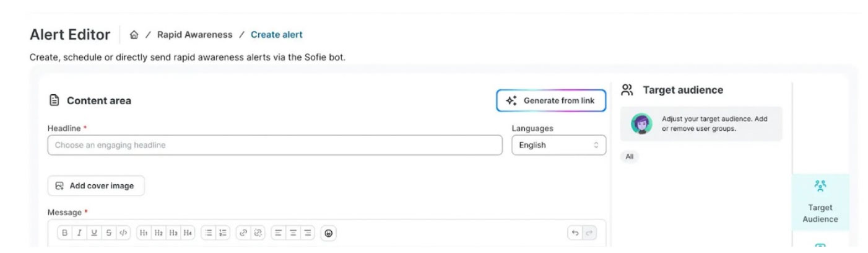Screen dimensions: 868x253
Task: Toggle underline formatting in message toolbar
Action: coord(94,233)
